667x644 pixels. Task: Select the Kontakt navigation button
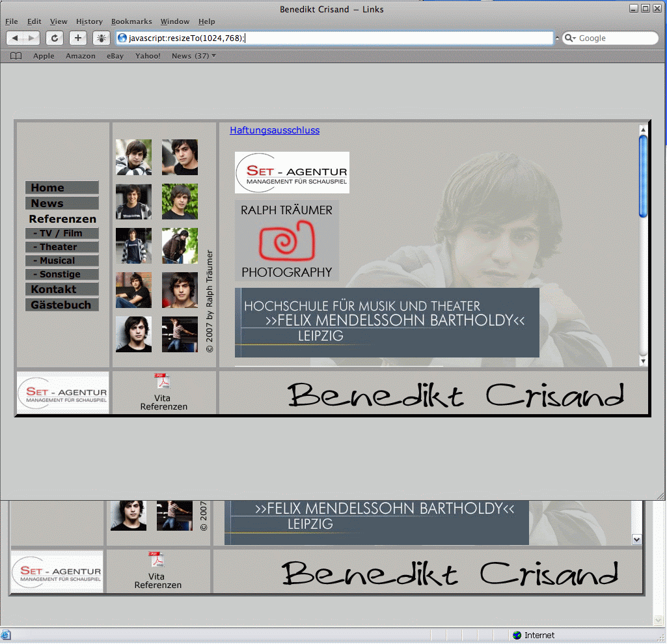[62, 289]
